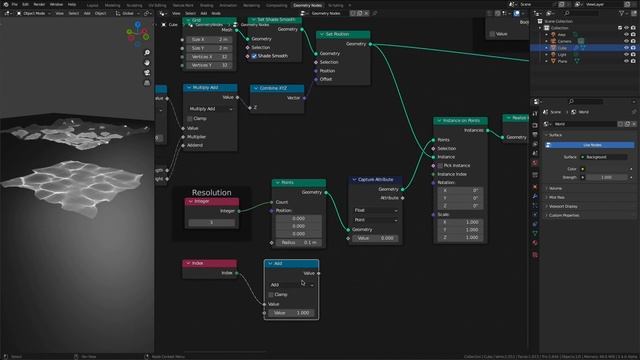Select the viewport zoom magnifier icon

click(147, 53)
